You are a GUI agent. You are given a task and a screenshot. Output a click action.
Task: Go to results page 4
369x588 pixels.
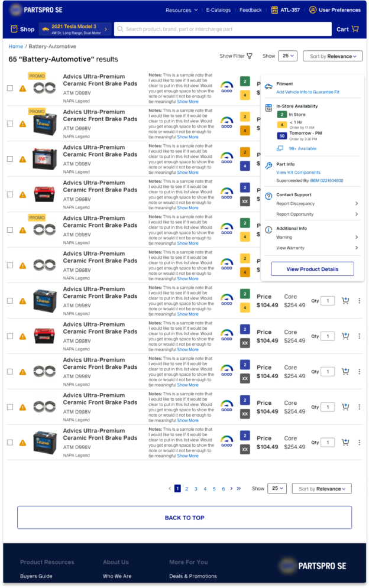pyautogui.click(x=205, y=489)
